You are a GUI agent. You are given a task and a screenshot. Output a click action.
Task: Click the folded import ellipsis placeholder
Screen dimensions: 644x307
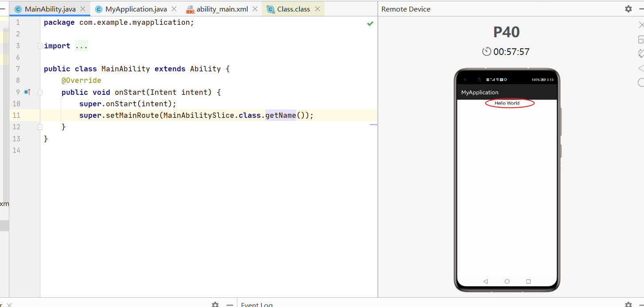point(81,46)
